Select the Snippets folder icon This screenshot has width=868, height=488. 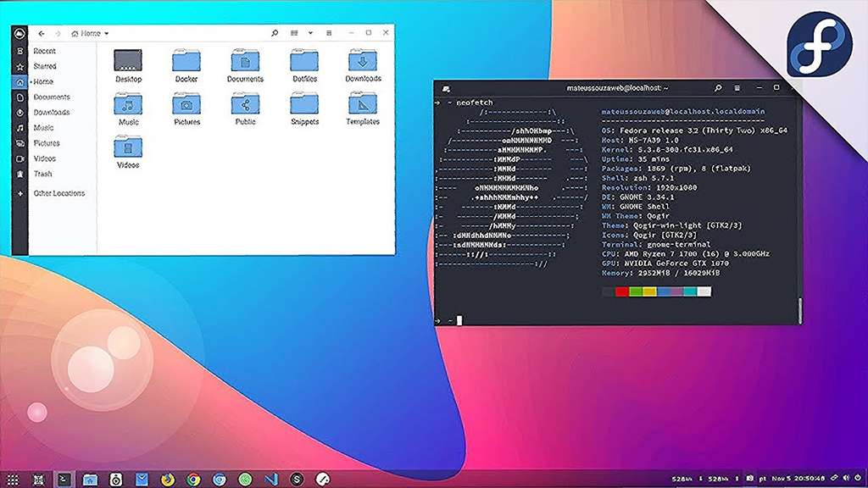click(304, 109)
